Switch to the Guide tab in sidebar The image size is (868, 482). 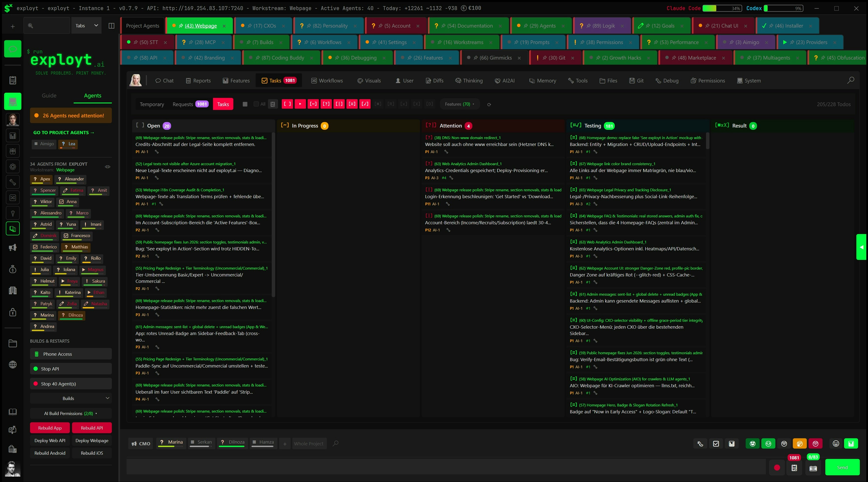tap(49, 96)
